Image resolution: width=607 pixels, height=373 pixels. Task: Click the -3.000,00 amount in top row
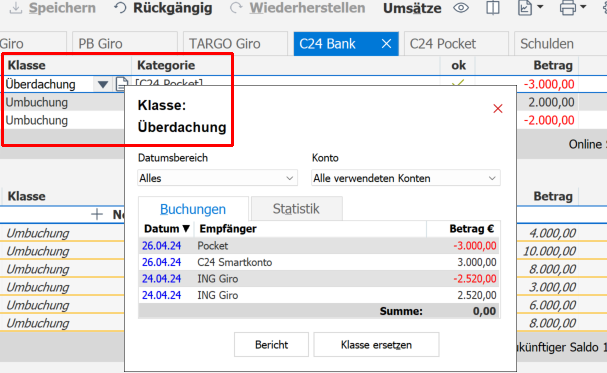[549, 84]
